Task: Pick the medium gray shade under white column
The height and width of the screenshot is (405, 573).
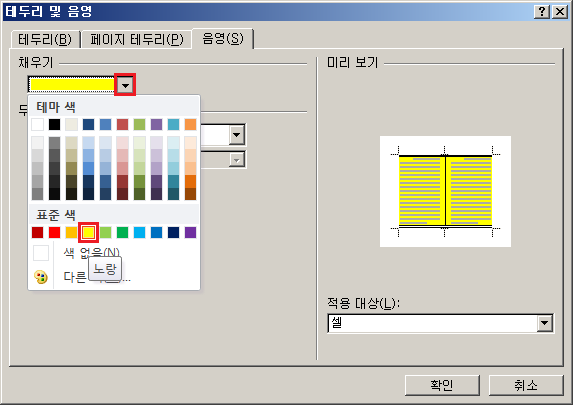Action: click(x=37, y=168)
